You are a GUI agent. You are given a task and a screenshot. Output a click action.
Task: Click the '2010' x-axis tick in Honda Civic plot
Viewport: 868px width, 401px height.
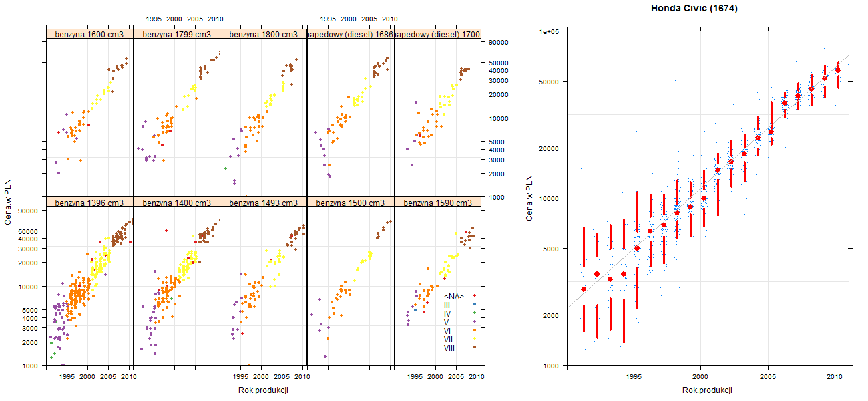[835, 377]
